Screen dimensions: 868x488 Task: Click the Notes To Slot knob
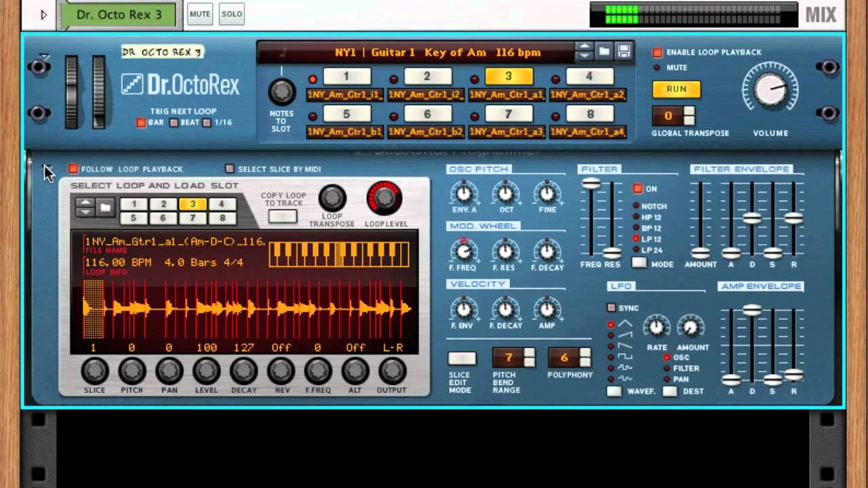[282, 91]
